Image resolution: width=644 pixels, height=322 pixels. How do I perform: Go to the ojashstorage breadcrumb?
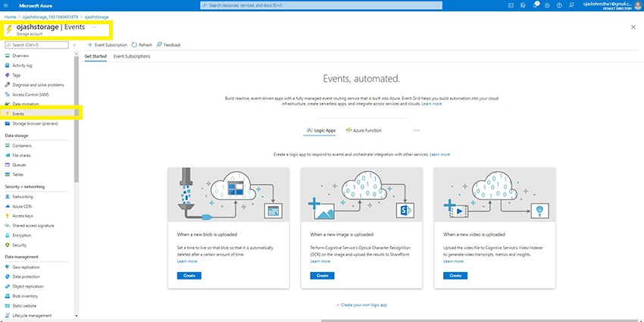point(96,17)
